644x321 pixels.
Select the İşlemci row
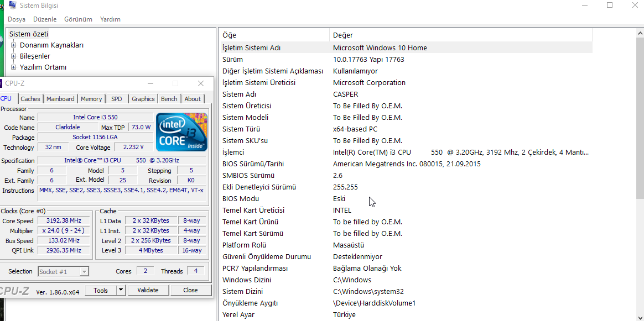407,152
